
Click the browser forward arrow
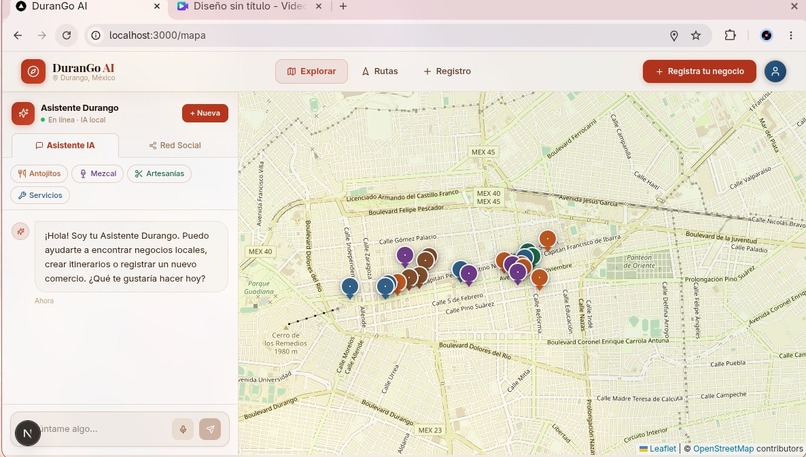pyautogui.click(x=42, y=35)
